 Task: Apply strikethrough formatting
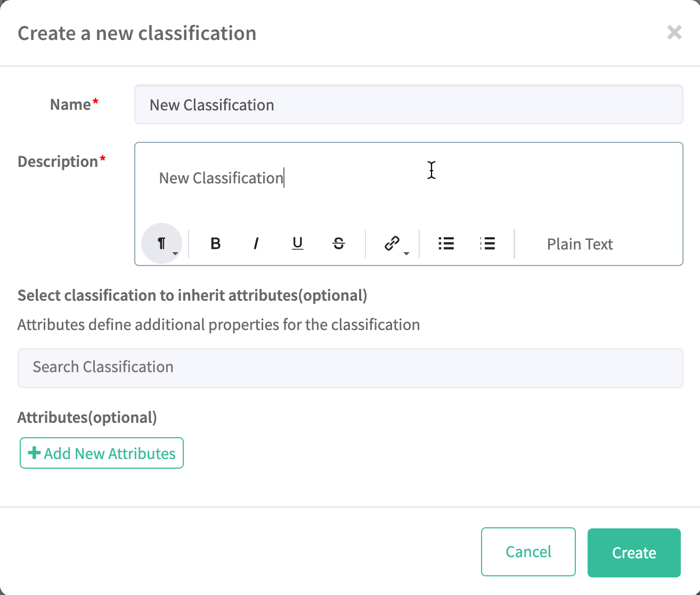pyautogui.click(x=339, y=244)
